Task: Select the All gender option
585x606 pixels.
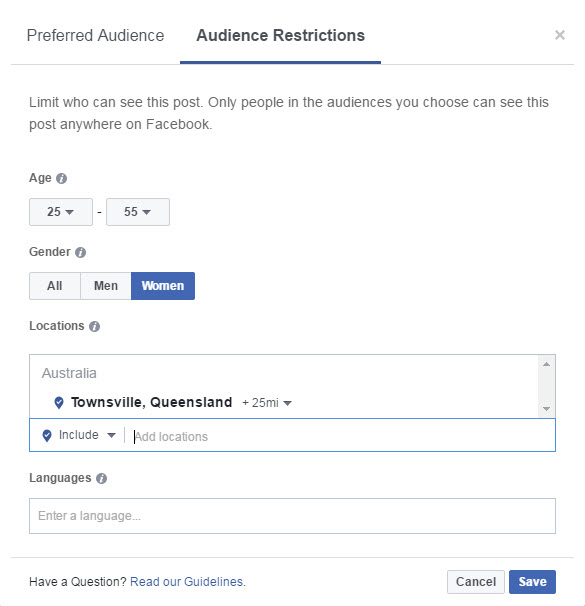Action: (x=55, y=286)
